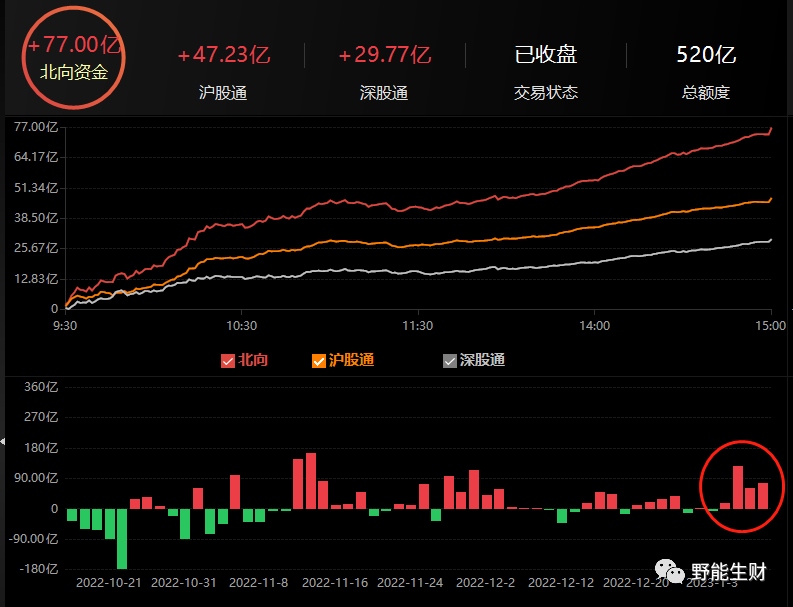
Task: Click the 180亿 positive axis label
Action: coord(41,448)
